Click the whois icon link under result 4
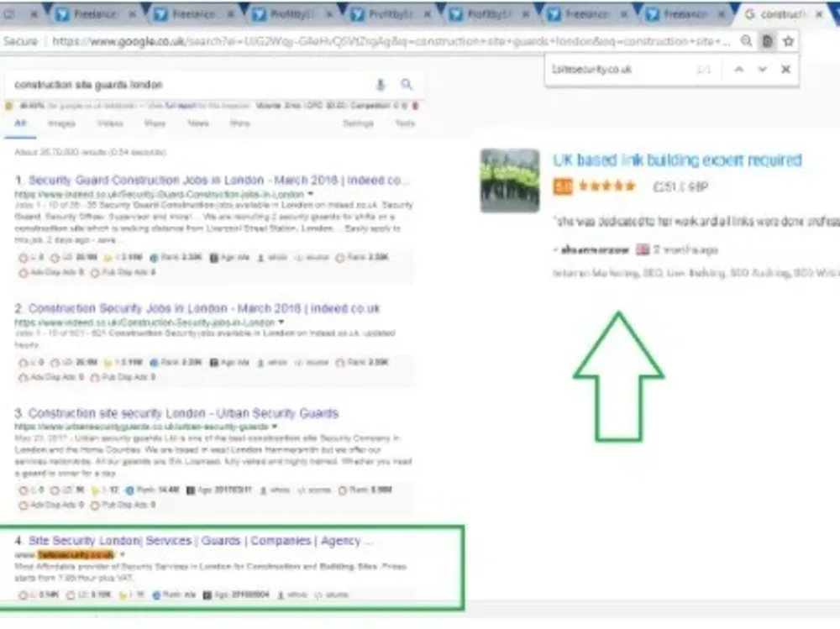 point(292,595)
